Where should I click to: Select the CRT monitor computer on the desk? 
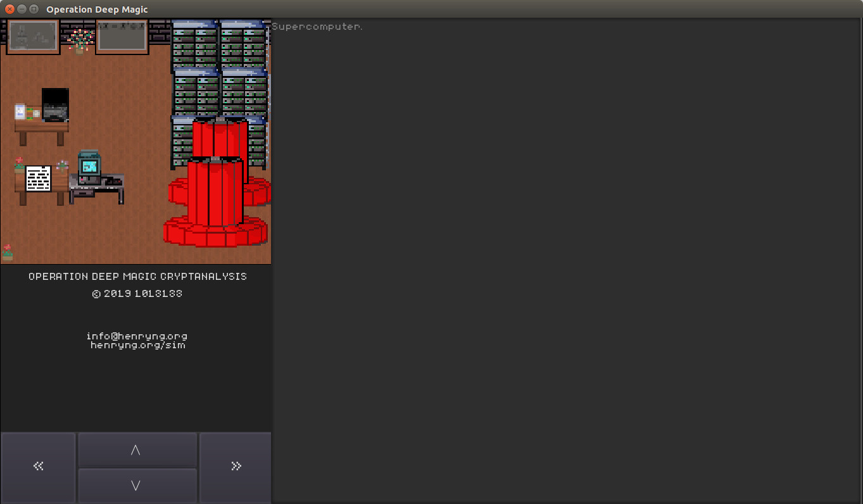89,165
